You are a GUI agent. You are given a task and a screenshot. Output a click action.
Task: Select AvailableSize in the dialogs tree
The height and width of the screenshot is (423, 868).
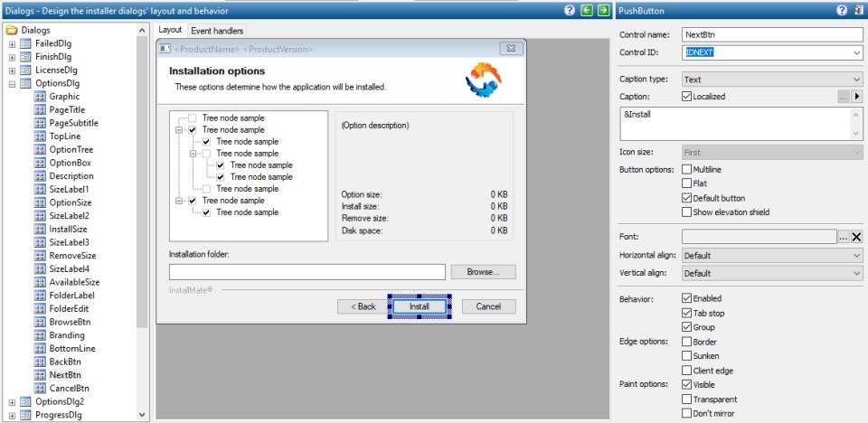74,282
